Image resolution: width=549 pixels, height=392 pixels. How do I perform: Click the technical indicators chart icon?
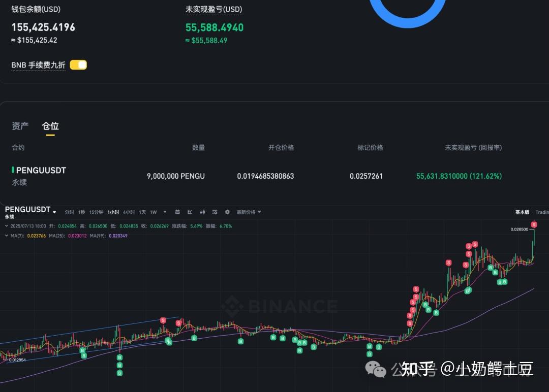pyautogui.click(x=190, y=212)
